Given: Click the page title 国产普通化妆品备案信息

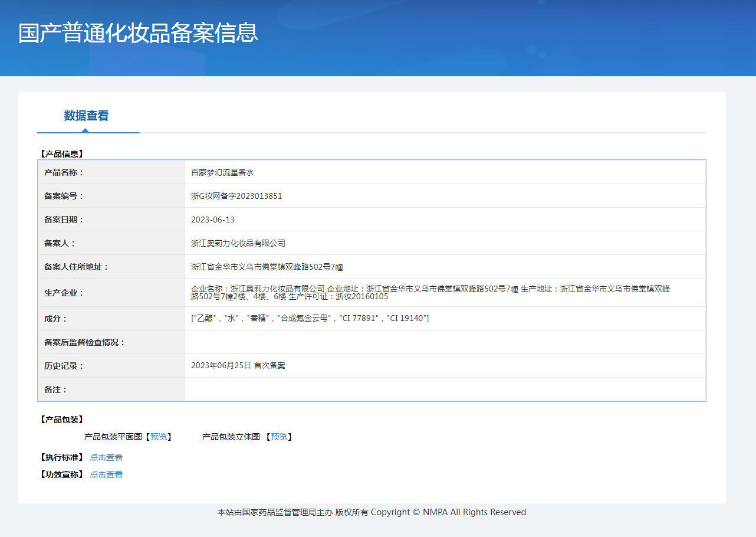Looking at the screenshot, I should [x=138, y=33].
